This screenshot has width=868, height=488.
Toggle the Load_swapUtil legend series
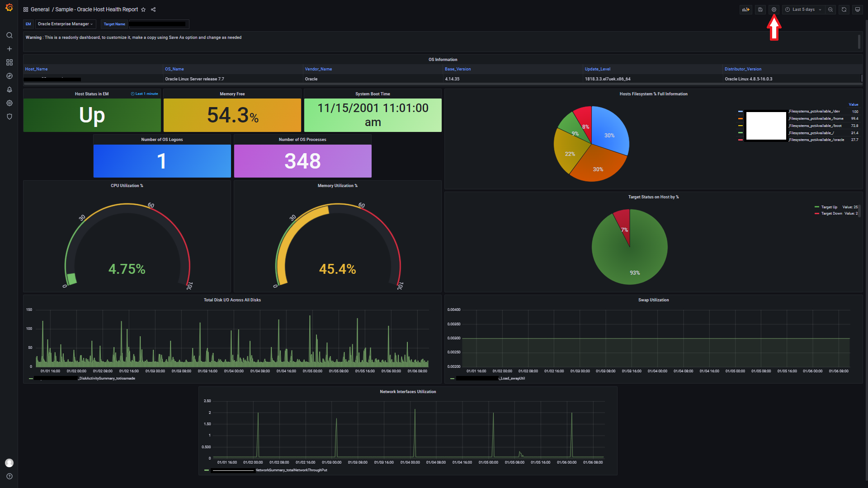point(512,378)
